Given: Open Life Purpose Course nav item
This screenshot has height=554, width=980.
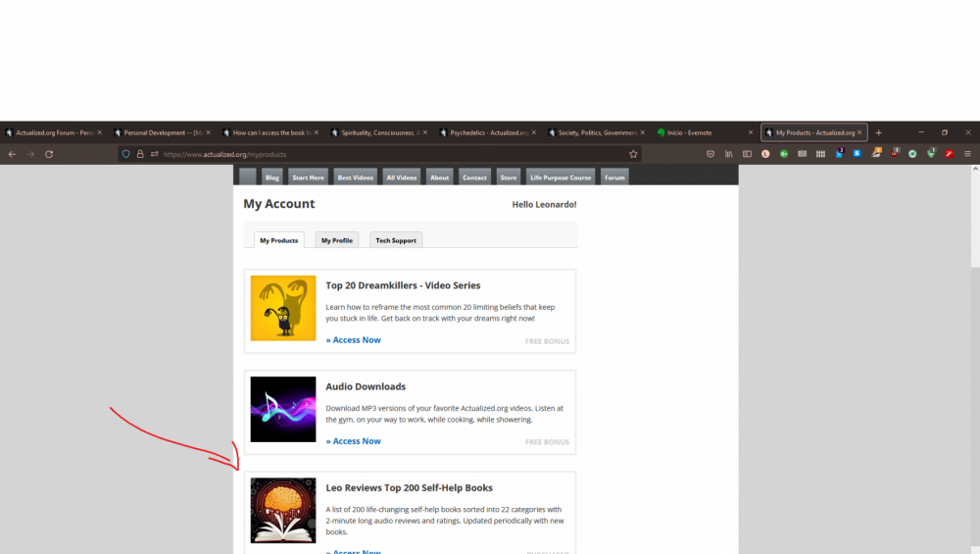Looking at the screenshot, I should pyautogui.click(x=561, y=177).
